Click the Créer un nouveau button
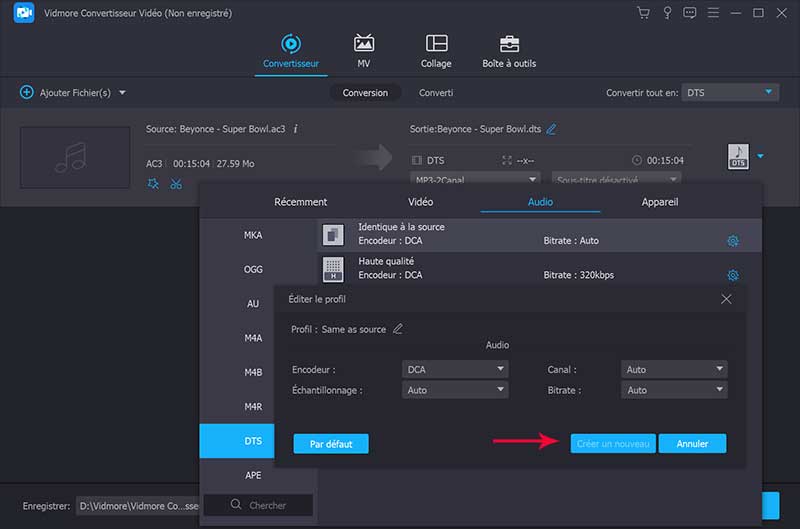 click(x=613, y=443)
